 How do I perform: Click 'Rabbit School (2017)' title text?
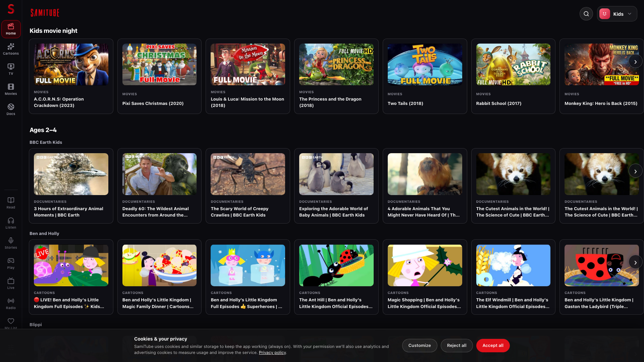[x=499, y=104]
